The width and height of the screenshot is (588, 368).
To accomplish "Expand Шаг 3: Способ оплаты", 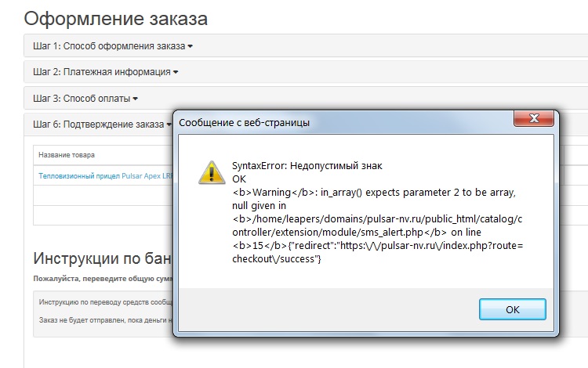I will [x=85, y=99].
